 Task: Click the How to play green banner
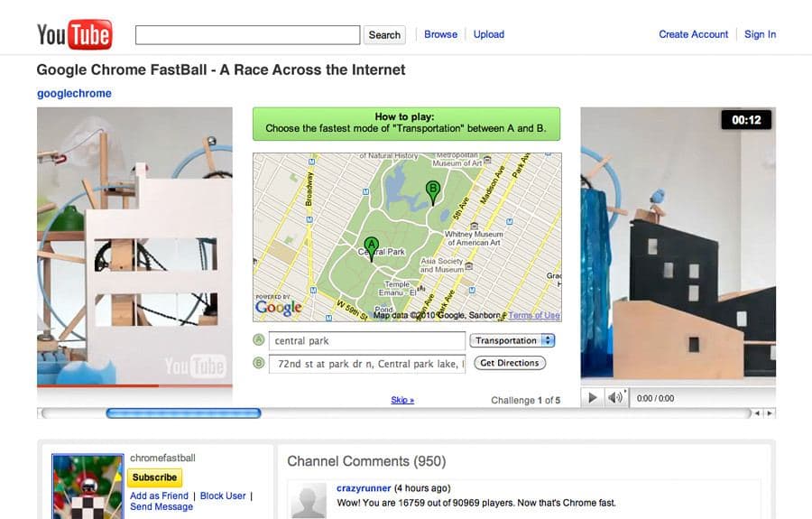(406, 124)
